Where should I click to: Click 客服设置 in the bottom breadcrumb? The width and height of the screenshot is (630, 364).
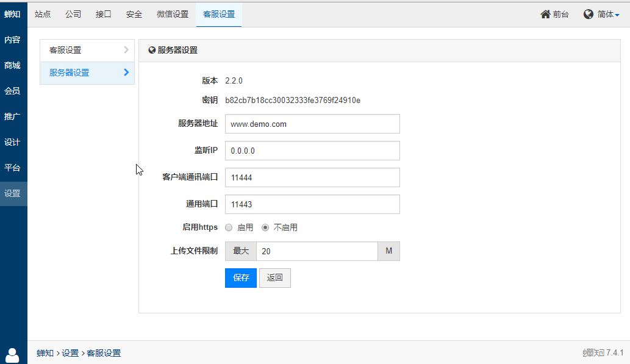[104, 353]
